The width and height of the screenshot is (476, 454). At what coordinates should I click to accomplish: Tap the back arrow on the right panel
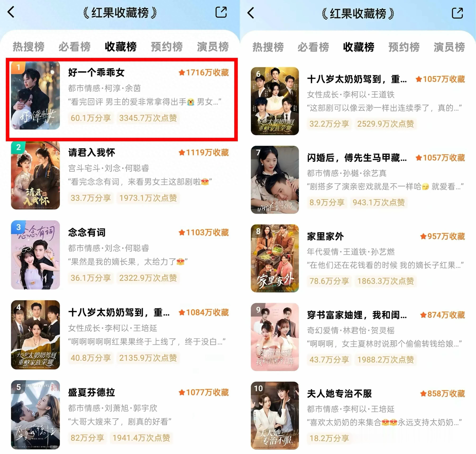pyautogui.click(x=251, y=13)
